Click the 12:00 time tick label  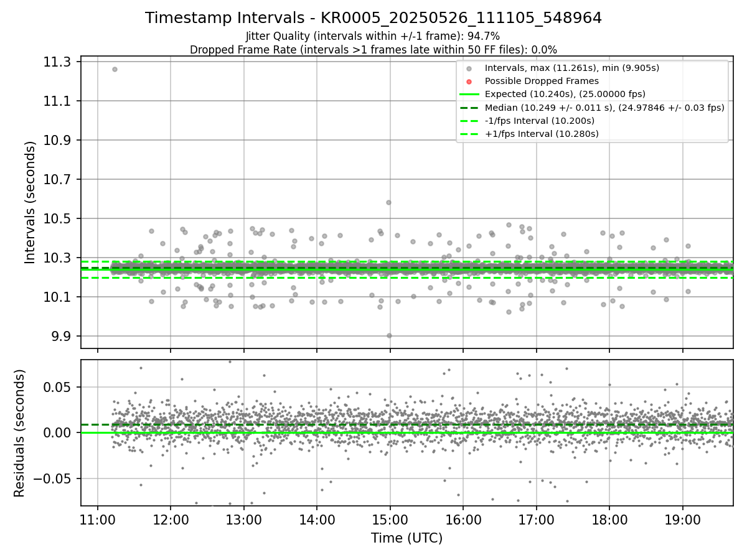coord(171,520)
